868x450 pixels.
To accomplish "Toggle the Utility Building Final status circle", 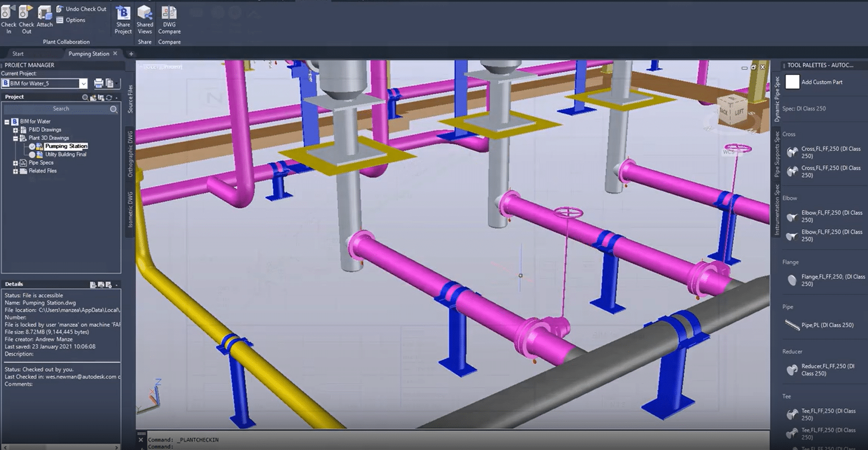I will pyautogui.click(x=32, y=155).
